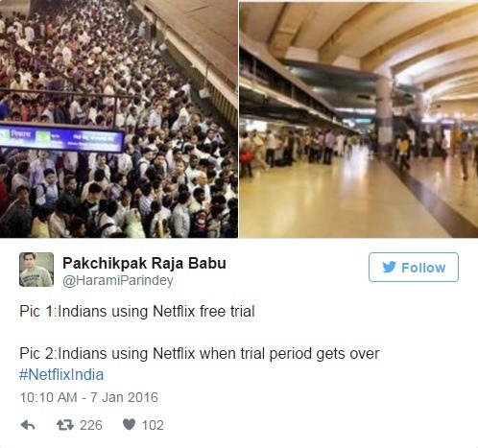Screen dimensions: 478x448
Task: Click the reply arrow icon
Action: (28, 425)
